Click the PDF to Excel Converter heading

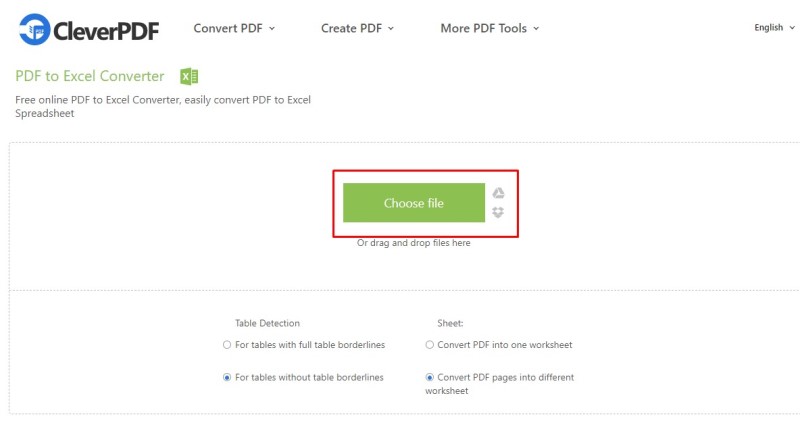(x=90, y=76)
